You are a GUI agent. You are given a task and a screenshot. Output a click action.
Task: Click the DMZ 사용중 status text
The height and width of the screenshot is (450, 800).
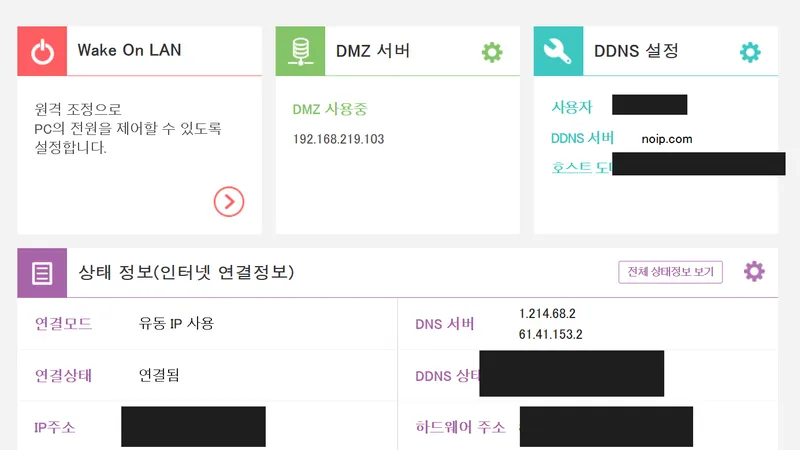click(x=330, y=109)
